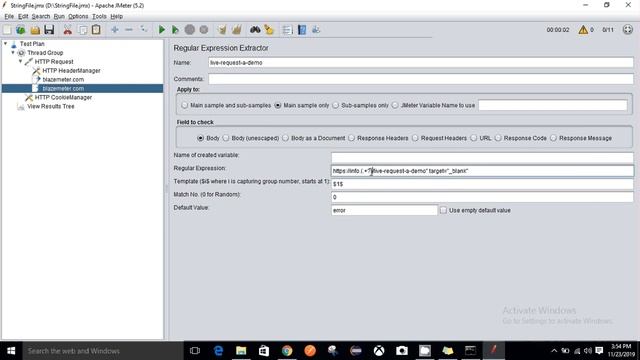Choose Body field to check
640x360 pixels.
[200, 138]
